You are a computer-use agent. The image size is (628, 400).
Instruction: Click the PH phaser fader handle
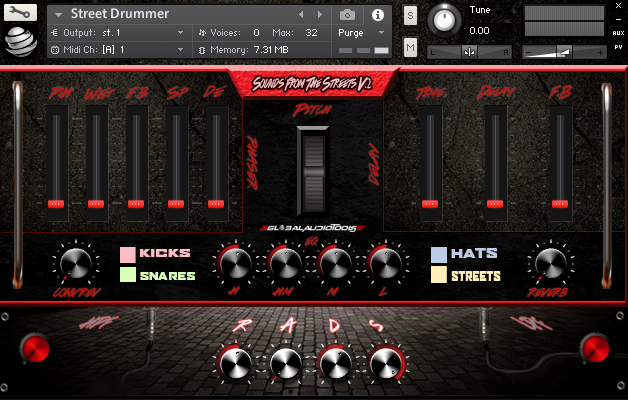coord(56,204)
